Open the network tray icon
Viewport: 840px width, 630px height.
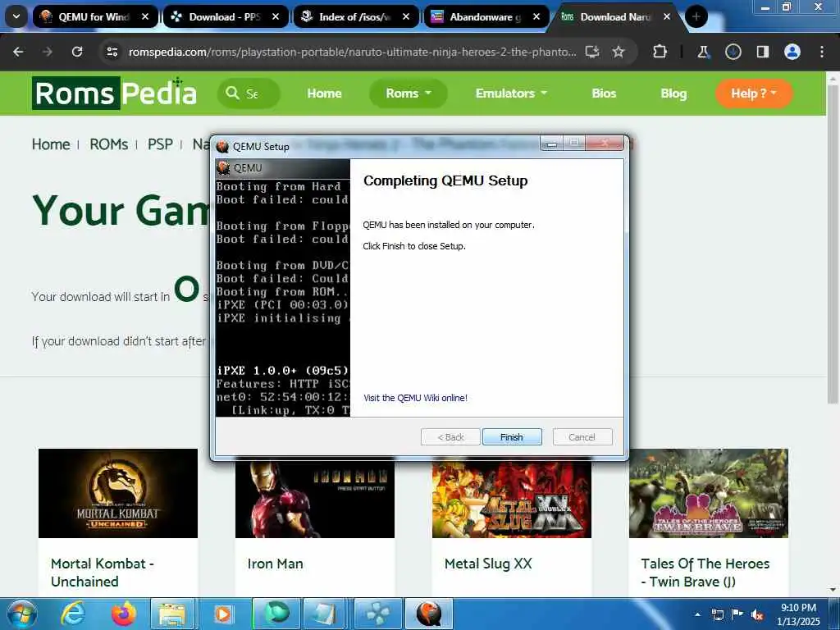[x=717, y=614]
